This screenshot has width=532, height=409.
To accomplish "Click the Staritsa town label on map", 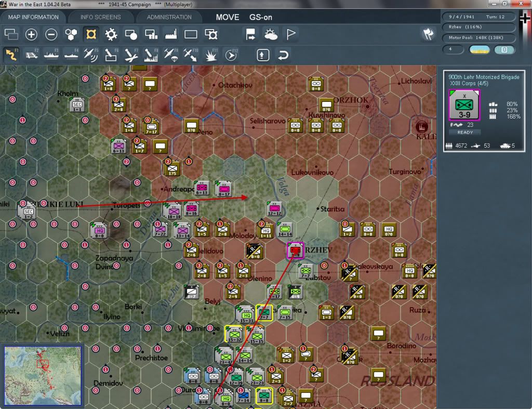I will tap(332, 209).
